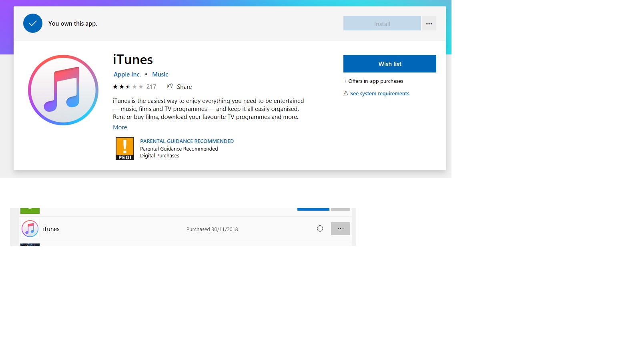Click the Digital Purchases descriptor text
The height and width of the screenshot is (342, 644).
(x=160, y=156)
